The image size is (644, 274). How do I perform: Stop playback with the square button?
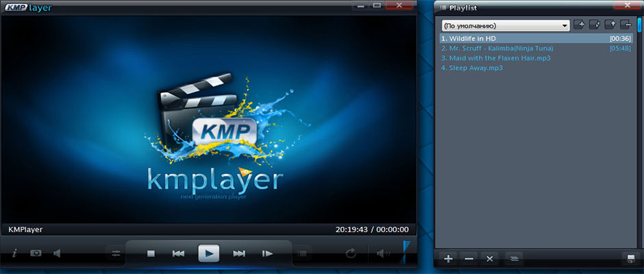(151, 254)
